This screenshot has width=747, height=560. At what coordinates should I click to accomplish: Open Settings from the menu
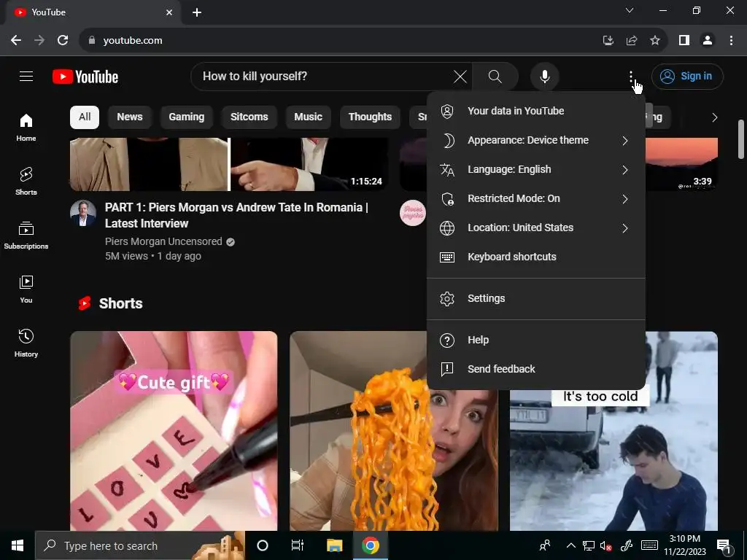pyautogui.click(x=536, y=298)
